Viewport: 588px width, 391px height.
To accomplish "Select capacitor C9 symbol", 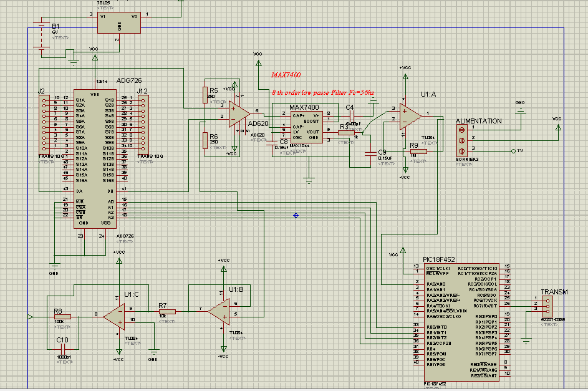I will (370, 153).
